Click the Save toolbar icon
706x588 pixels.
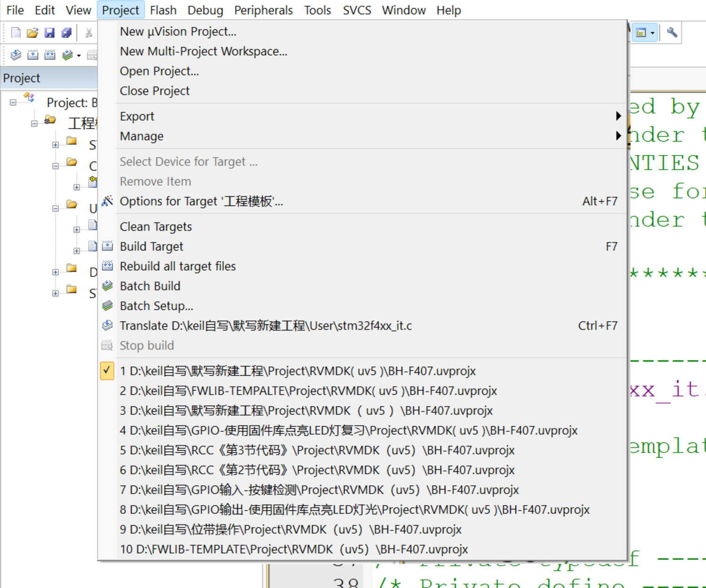50,33
